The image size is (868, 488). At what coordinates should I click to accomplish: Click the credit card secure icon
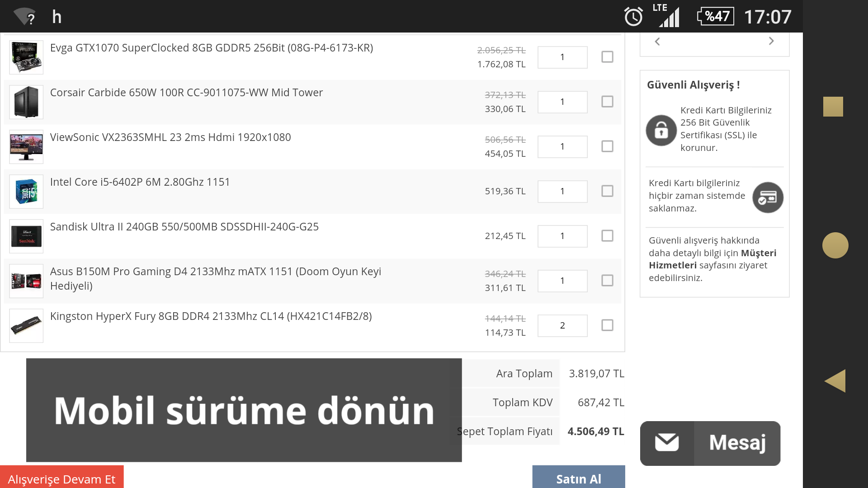(x=768, y=197)
